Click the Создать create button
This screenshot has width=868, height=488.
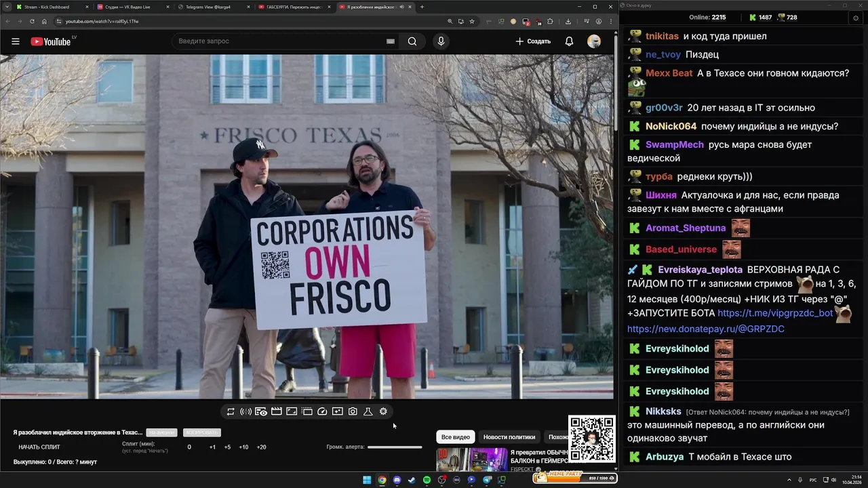(x=533, y=41)
